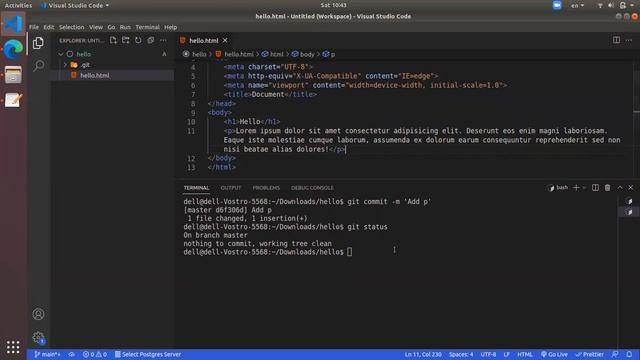Show applications grid in the dock
640x360 pixels.
13,347
